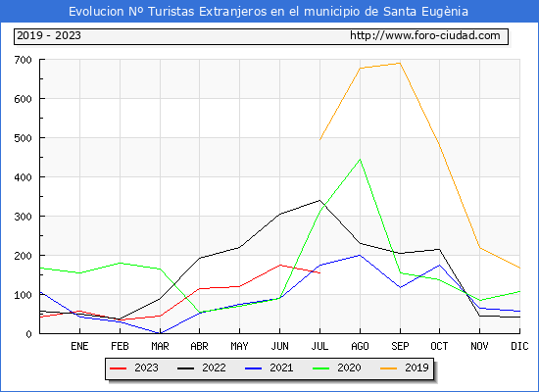
Task: Click the 'JUN' month axis label
Action: pos(280,346)
